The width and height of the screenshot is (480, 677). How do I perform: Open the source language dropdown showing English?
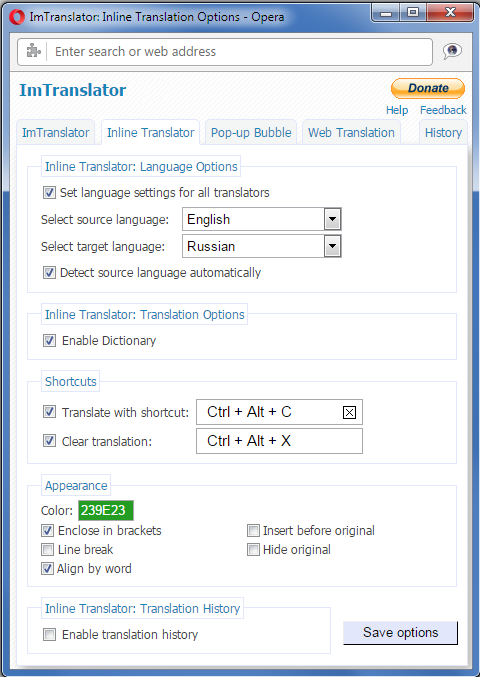click(262, 219)
